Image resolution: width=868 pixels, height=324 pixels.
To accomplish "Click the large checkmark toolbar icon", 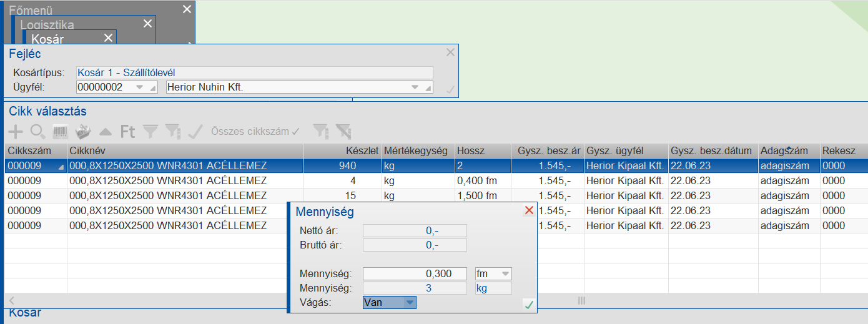I will pyautogui.click(x=196, y=131).
